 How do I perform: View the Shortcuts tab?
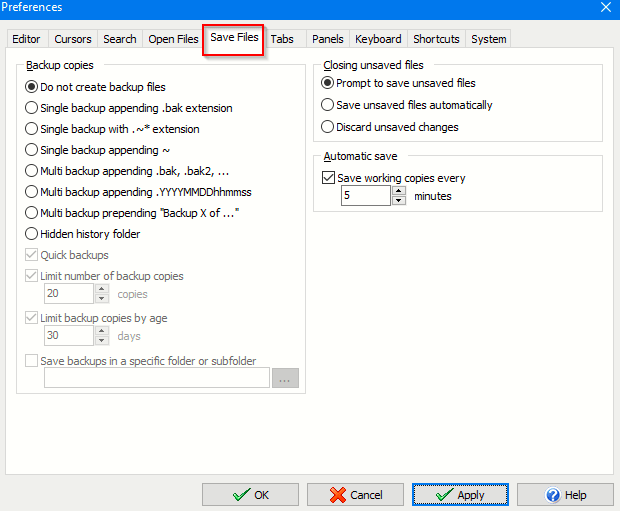coord(436,39)
